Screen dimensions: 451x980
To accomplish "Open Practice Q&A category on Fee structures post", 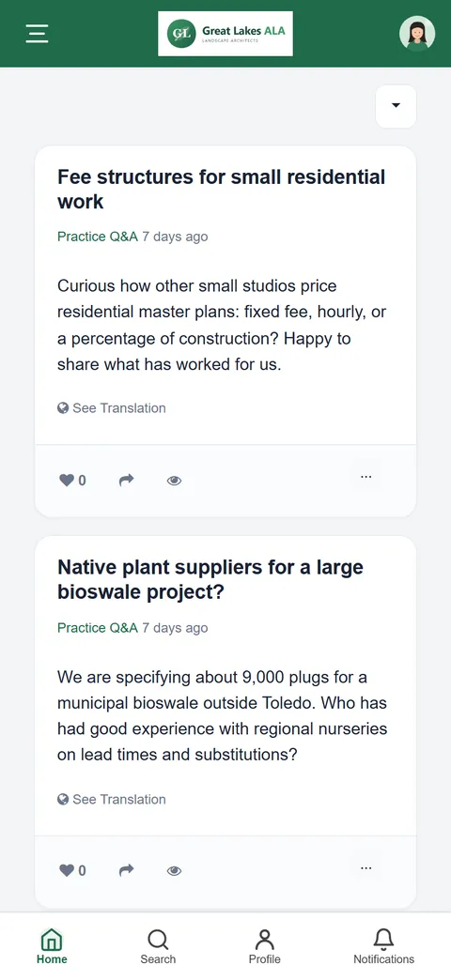I will point(98,237).
